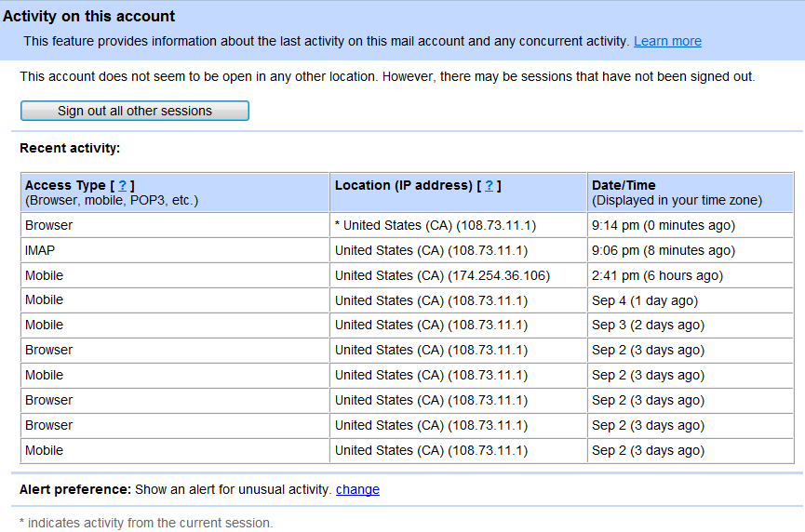805x532 pixels.
Task: Click the change link for alert preference
Action: 357,489
